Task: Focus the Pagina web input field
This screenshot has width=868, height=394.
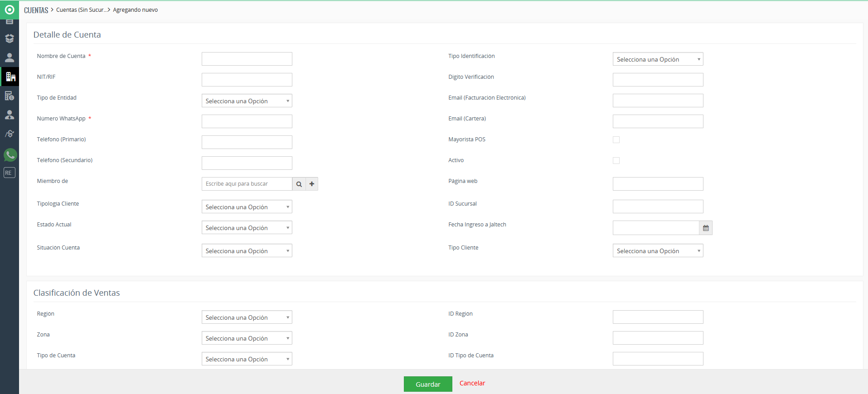Action: tap(658, 184)
